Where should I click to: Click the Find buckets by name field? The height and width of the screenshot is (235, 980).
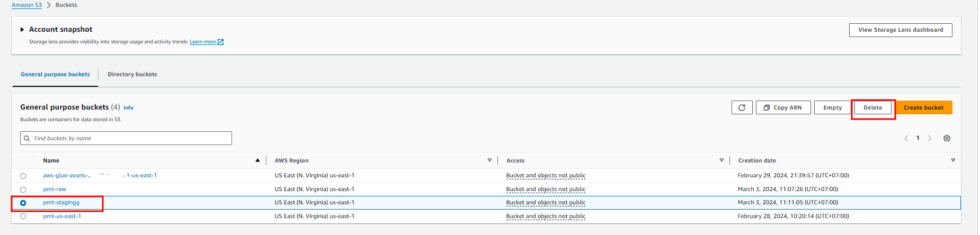[126, 138]
